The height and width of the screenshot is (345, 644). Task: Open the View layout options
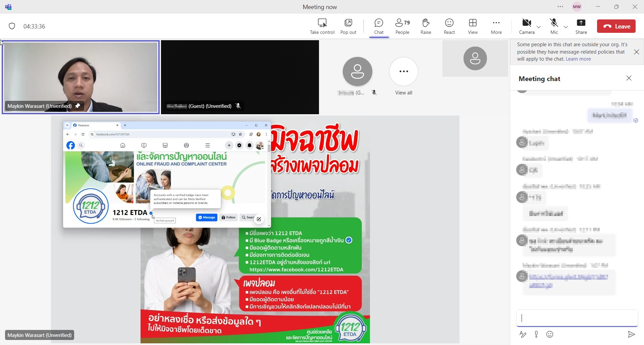pyautogui.click(x=473, y=26)
